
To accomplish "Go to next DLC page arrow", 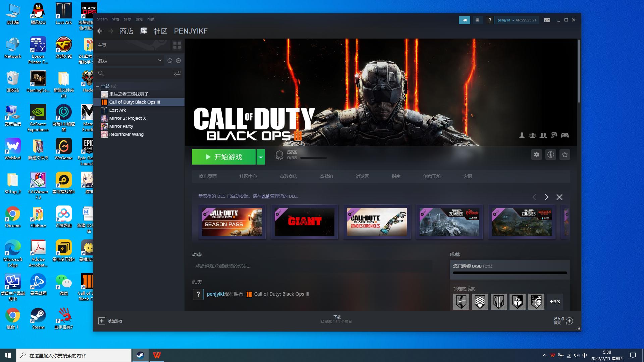I will click(546, 197).
